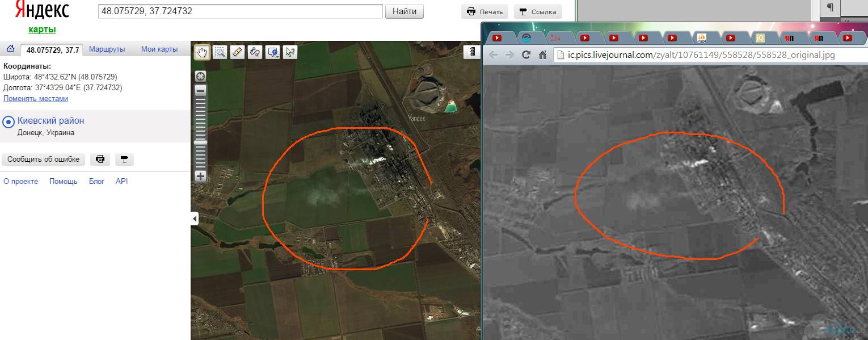Image resolution: width=868 pixels, height=340 pixels.
Task: Select the pointer info question tool
Action: 290,52
